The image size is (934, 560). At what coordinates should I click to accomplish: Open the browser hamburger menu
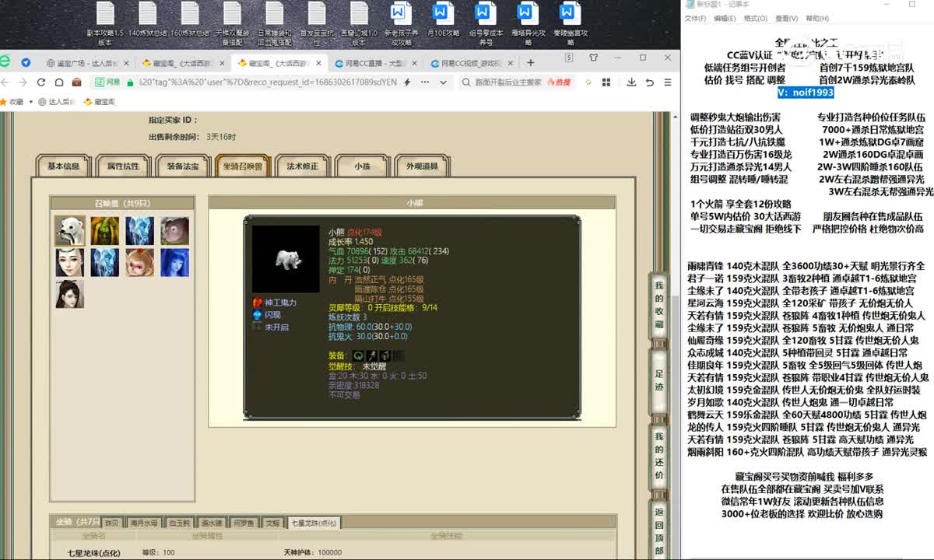[x=666, y=82]
